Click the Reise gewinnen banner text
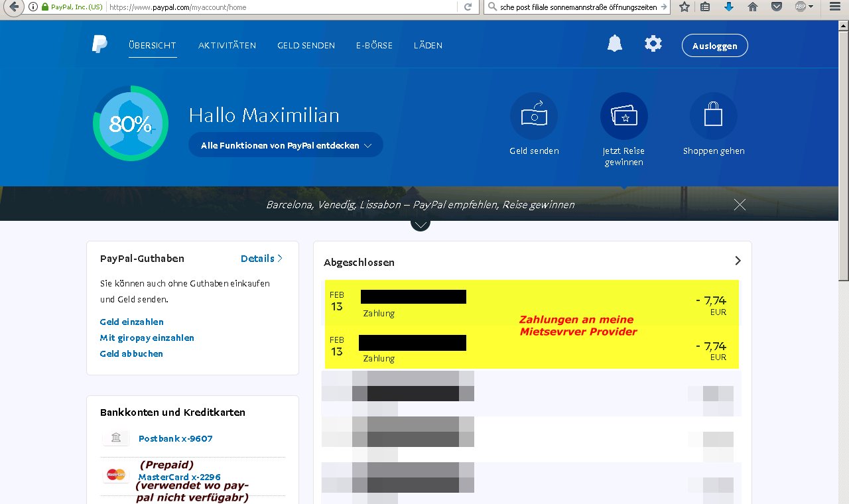849x504 pixels. (420, 205)
